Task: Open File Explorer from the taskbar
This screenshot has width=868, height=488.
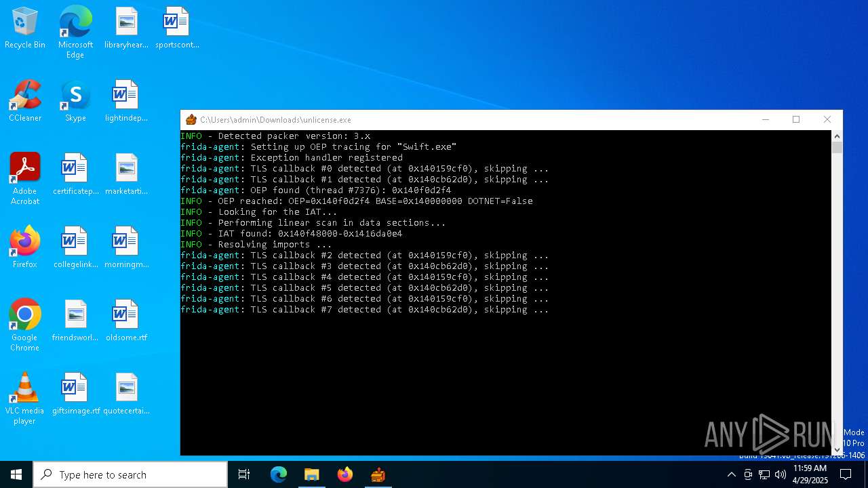Action: pyautogui.click(x=312, y=474)
